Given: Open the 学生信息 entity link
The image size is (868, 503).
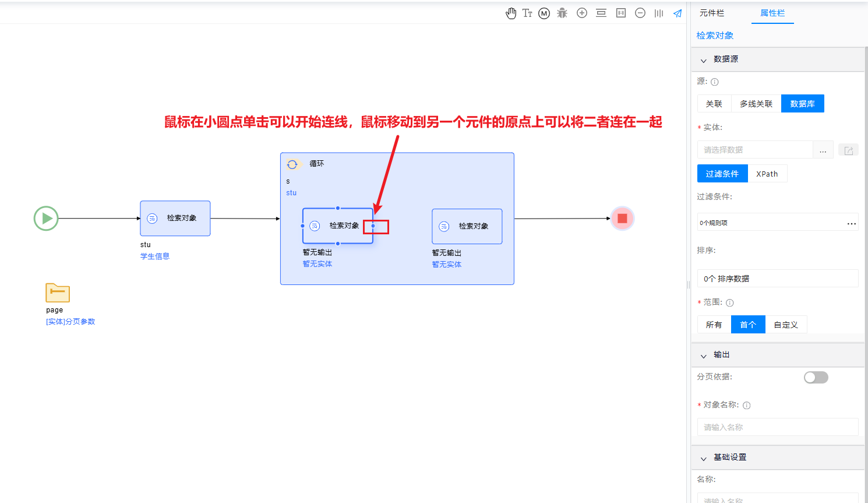Looking at the screenshot, I should coord(155,256).
